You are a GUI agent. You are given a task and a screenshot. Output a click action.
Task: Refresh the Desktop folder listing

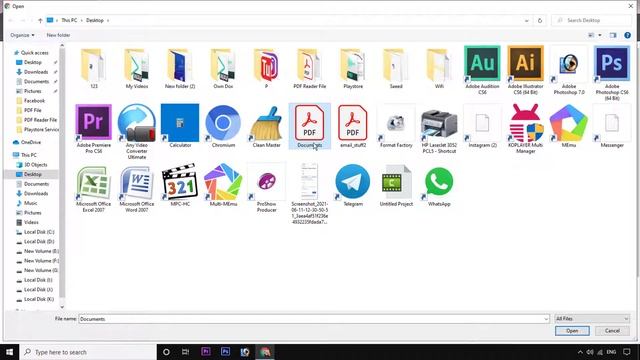coord(540,20)
